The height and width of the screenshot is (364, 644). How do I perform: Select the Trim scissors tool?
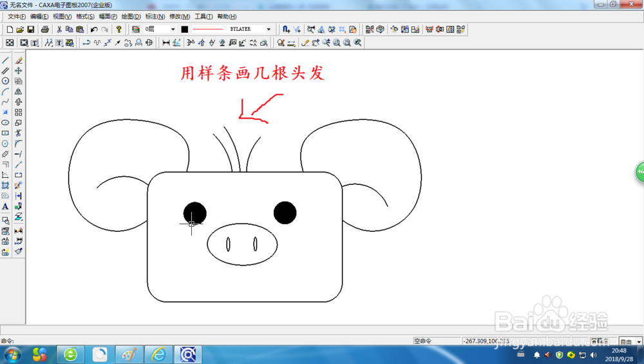(x=19, y=133)
